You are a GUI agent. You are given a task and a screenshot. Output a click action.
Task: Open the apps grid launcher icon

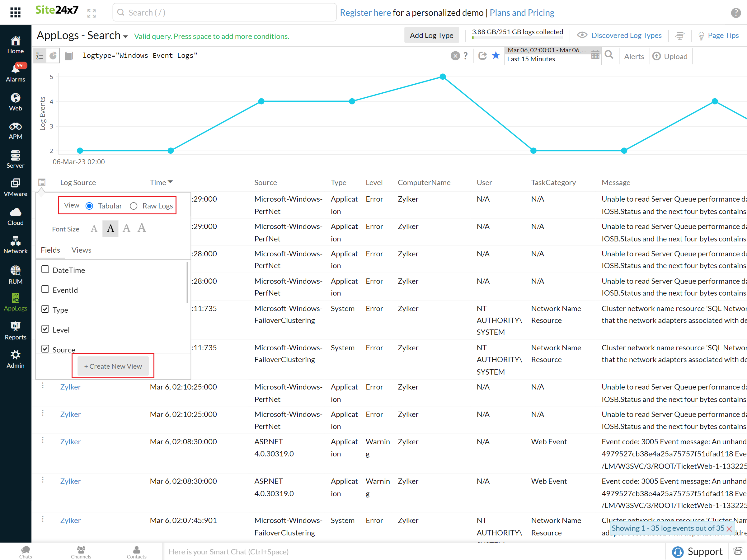point(15,12)
